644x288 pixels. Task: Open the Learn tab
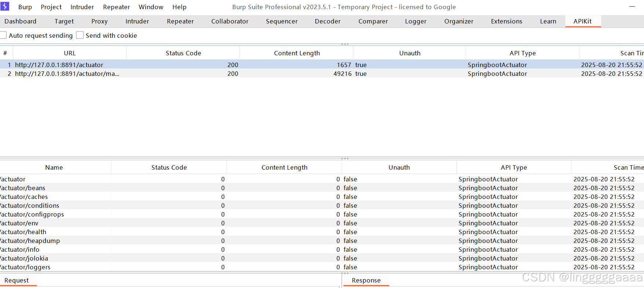click(548, 21)
